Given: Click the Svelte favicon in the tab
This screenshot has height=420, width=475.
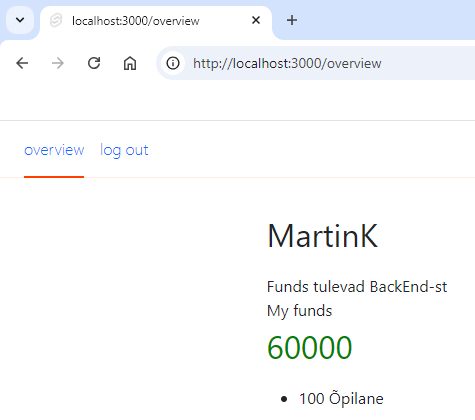Looking at the screenshot, I should tap(56, 20).
